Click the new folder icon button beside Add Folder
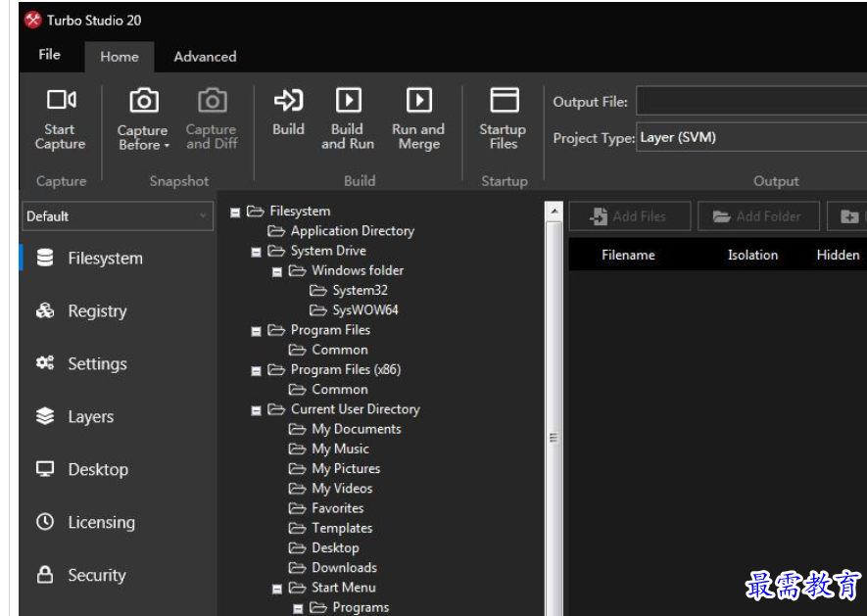Viewport: 867px width, 616px height. [848, 216]
